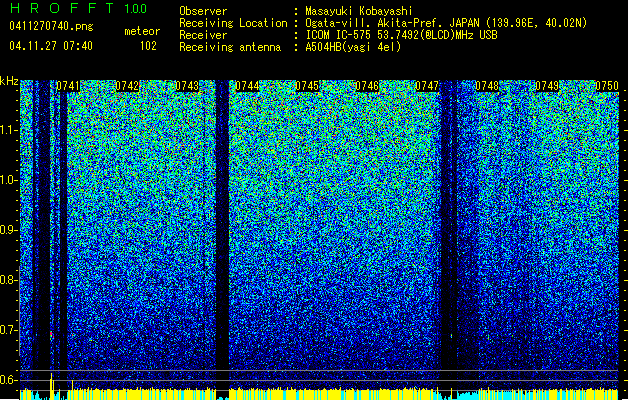Screen dimensions: 629x400
Task: Click the 0.7 kHz axis tick label
Action: (x=8, y=330)
